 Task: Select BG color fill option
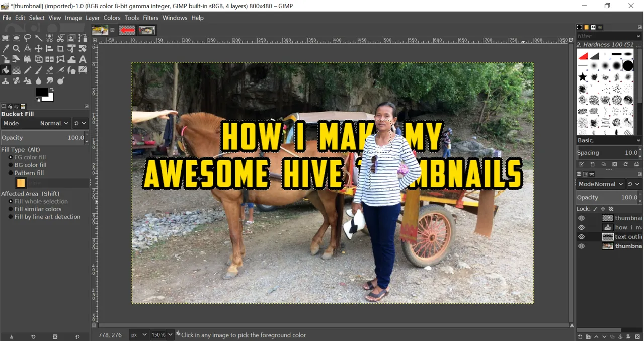[x=28, y=165]
